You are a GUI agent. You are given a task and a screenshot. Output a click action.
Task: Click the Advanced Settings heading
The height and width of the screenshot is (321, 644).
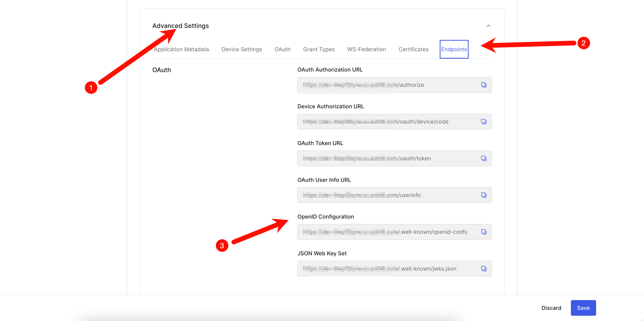(x=180, y=26)
